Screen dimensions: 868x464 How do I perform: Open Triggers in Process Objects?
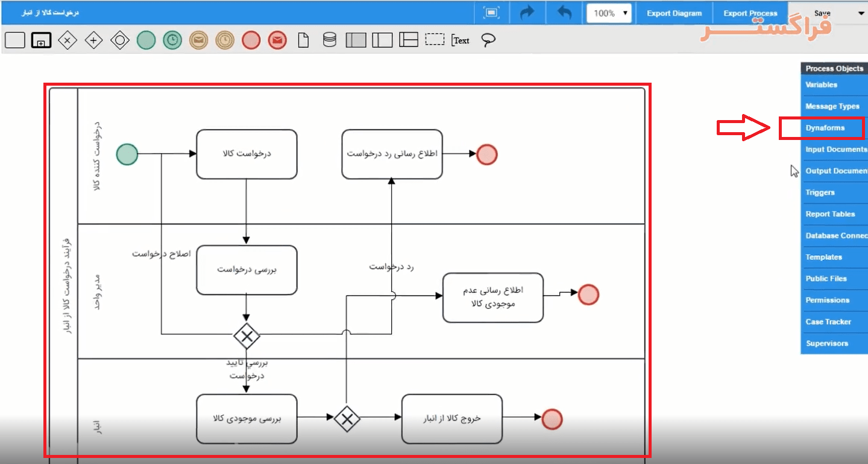820,192
